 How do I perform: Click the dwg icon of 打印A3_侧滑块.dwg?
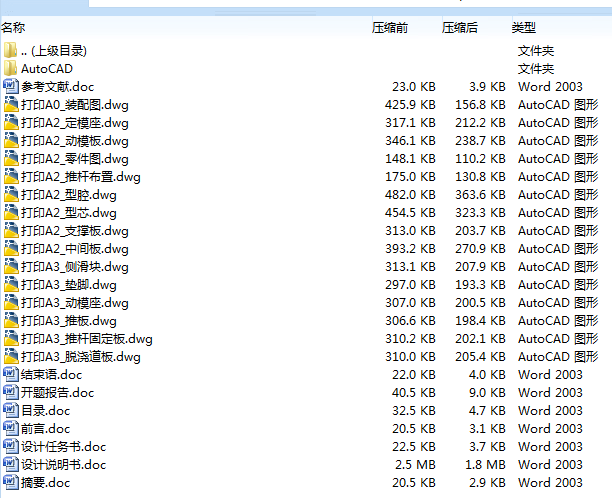click(x=11, y=266)
